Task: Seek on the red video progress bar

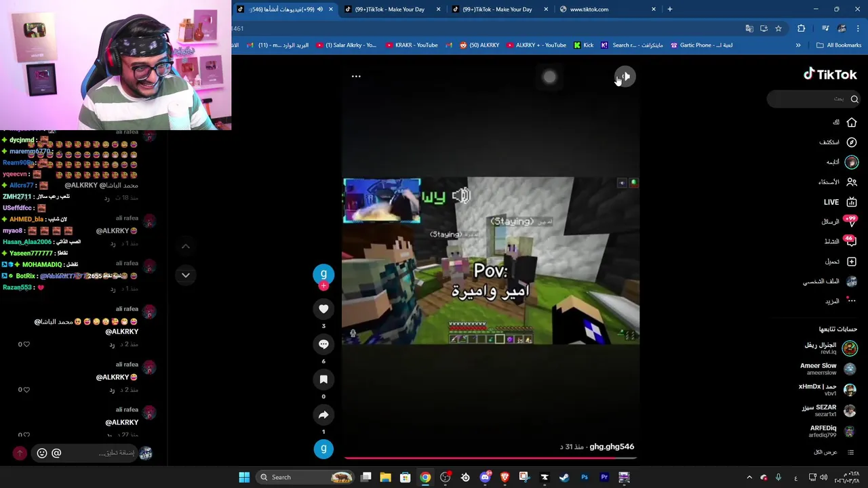Action: point(490,457)
